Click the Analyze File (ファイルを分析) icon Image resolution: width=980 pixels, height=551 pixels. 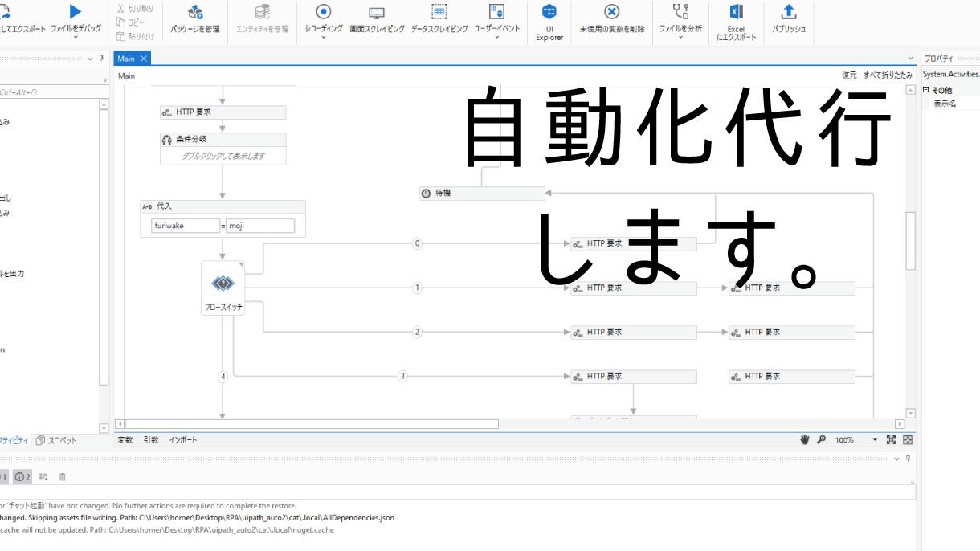point(680,11)
